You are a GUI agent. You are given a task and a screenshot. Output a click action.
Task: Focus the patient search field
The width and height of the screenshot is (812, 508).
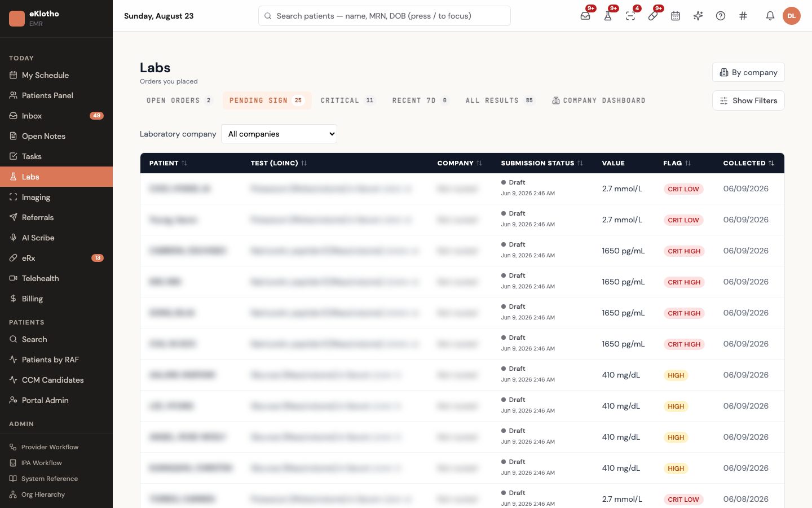(x=385, y=16)
